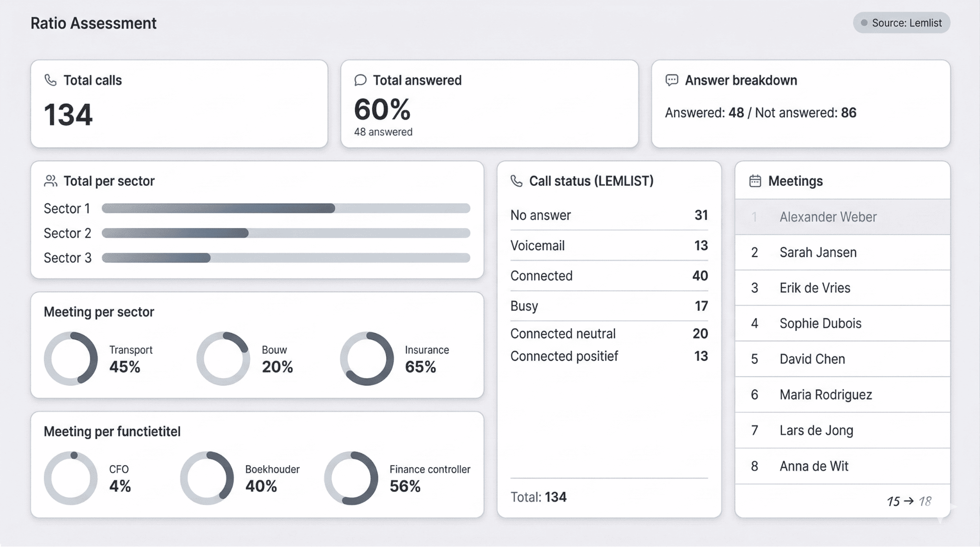
Task: Open the Anna de Wit meeting row
Action: pos(813,466)
